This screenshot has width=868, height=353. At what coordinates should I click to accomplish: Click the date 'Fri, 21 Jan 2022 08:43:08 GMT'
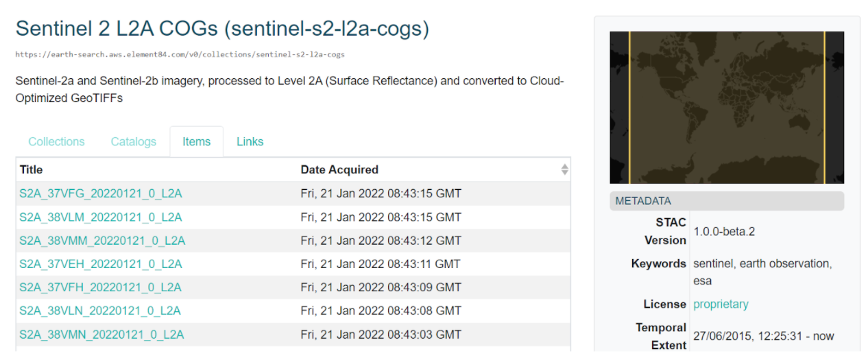(381, 311)
